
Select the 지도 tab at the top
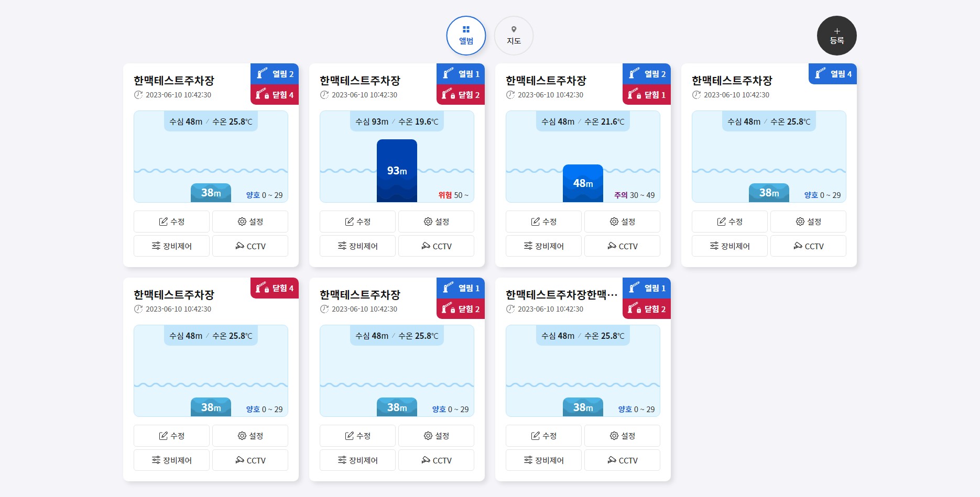514,36
